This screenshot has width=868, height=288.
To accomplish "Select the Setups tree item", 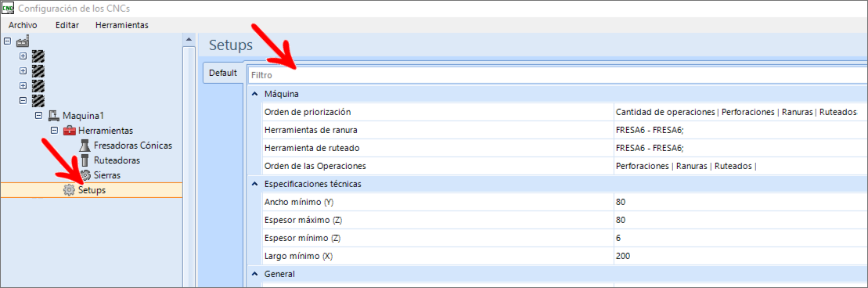I will 92,190.
